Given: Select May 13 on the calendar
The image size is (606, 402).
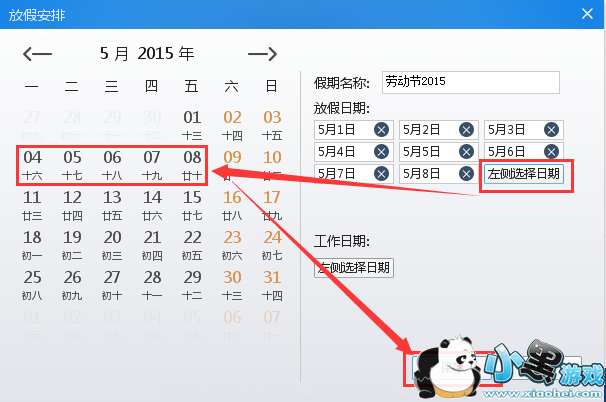Looking at the screenshot, I should tap(112, 205).
